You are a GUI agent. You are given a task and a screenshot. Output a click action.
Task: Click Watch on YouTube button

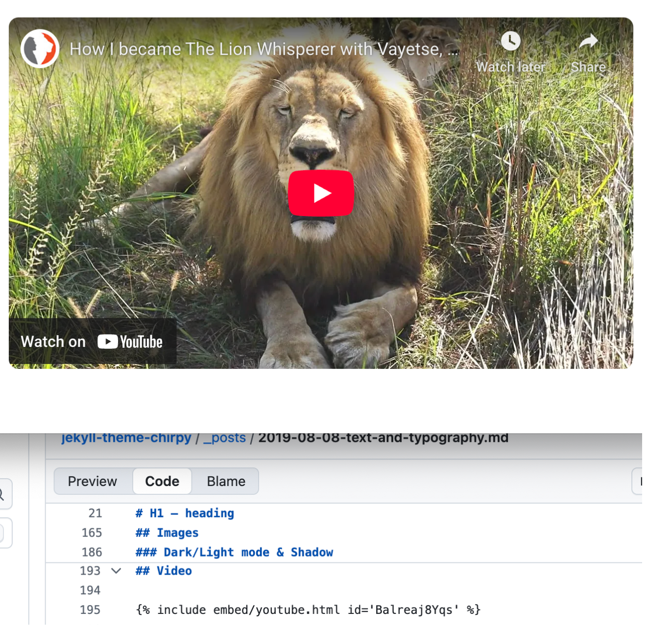pyautogui.click(x=92, y=341)
